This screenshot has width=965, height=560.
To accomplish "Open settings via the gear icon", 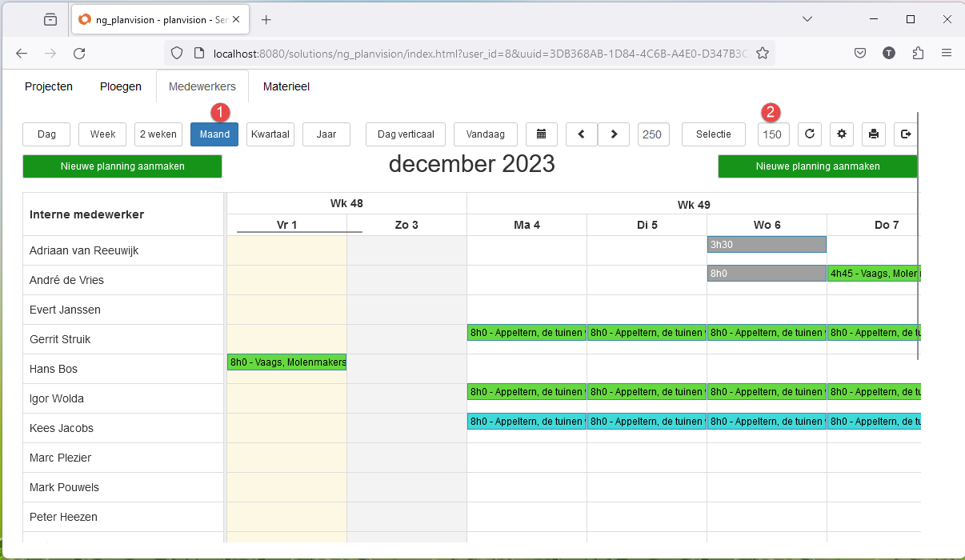I will [842, 134].
